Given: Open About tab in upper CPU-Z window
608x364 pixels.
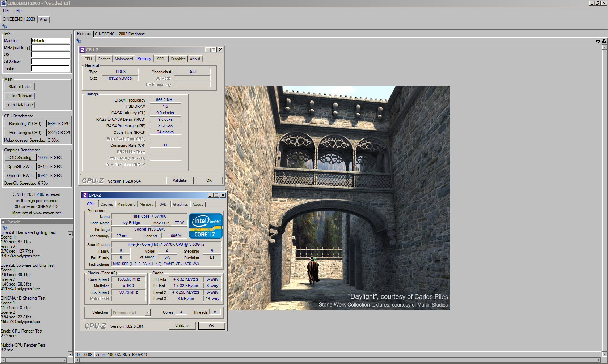Looking at the screenshot, I should (x=195, y=59).
